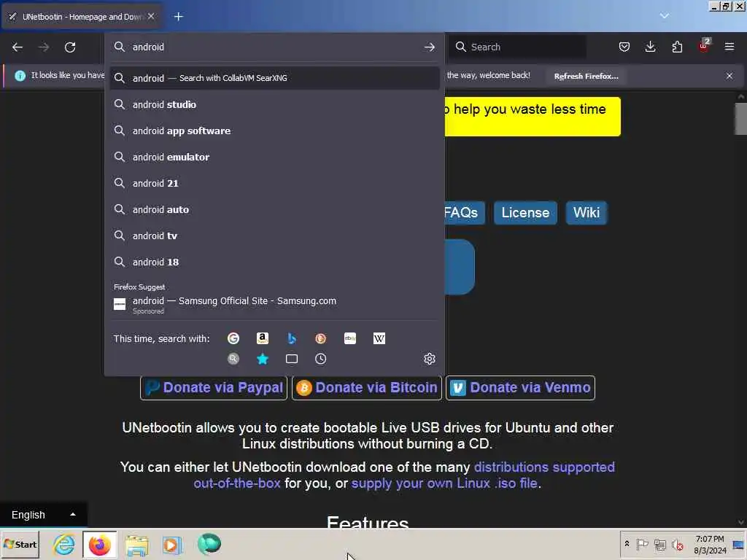Select the 'android studio' suggestion
The width and height of the screenshot is (747, 560).
(x=274, y=105)
